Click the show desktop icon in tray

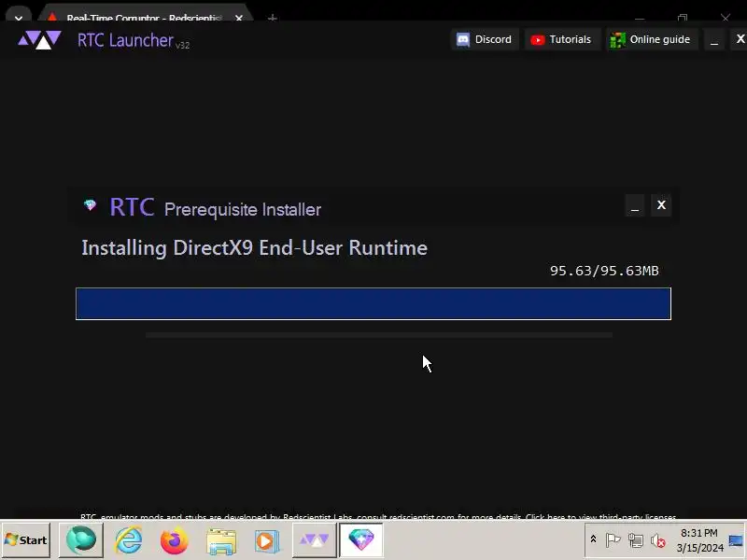click(x=736, y=540)
